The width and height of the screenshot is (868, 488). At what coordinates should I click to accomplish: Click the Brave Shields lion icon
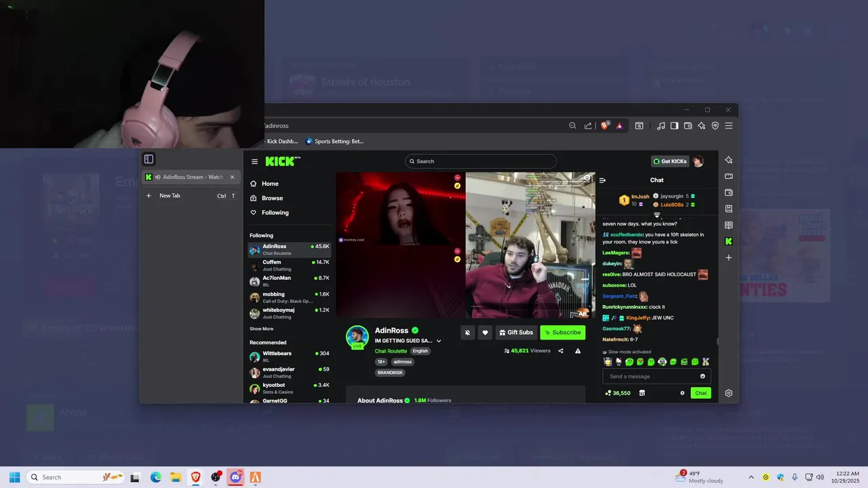(605, 125)
